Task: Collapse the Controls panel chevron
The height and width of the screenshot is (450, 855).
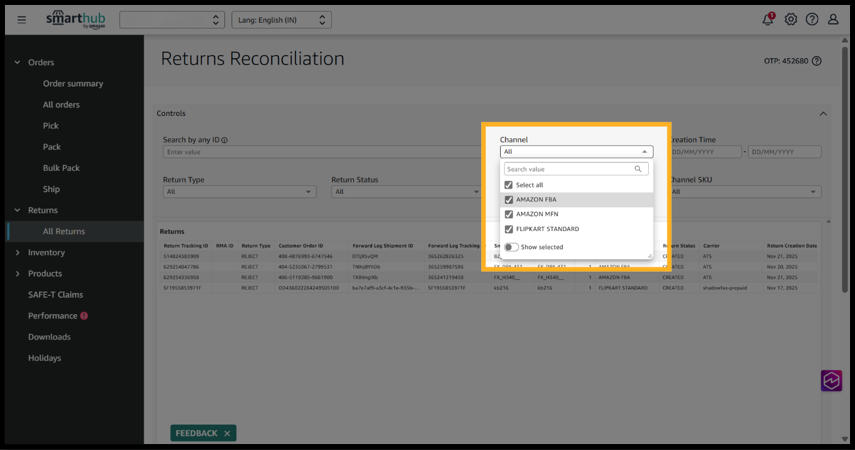Action: [823, 114]
